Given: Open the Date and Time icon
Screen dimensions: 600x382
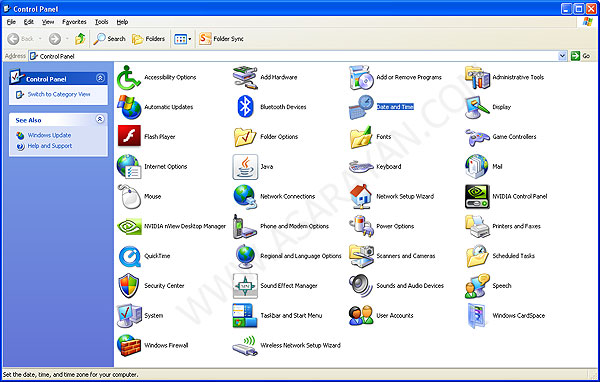Looking at the screenshot, I should pyautogui.click(x=361, y=107).
